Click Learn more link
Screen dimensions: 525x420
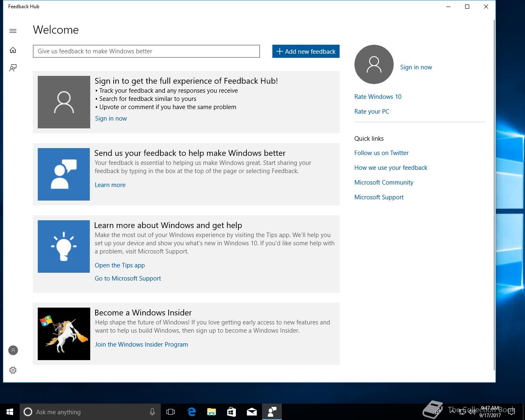pyautogui.click(x=110, y=185)
